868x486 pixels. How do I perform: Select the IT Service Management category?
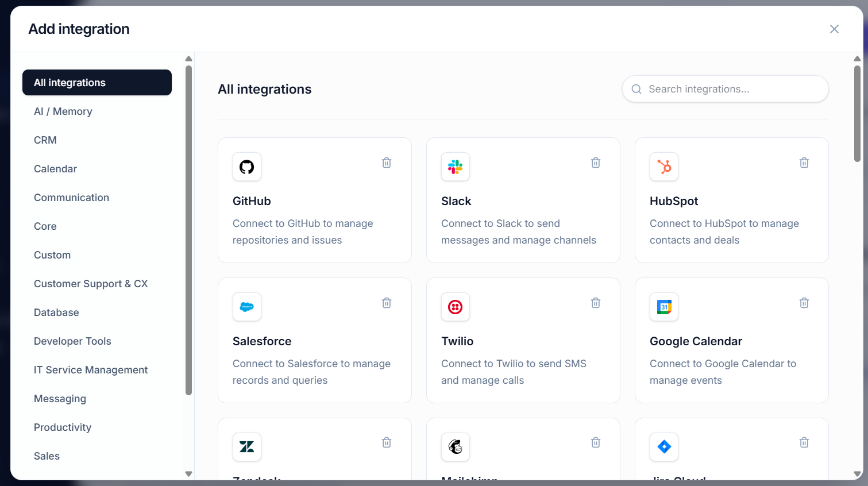(97, 370)
